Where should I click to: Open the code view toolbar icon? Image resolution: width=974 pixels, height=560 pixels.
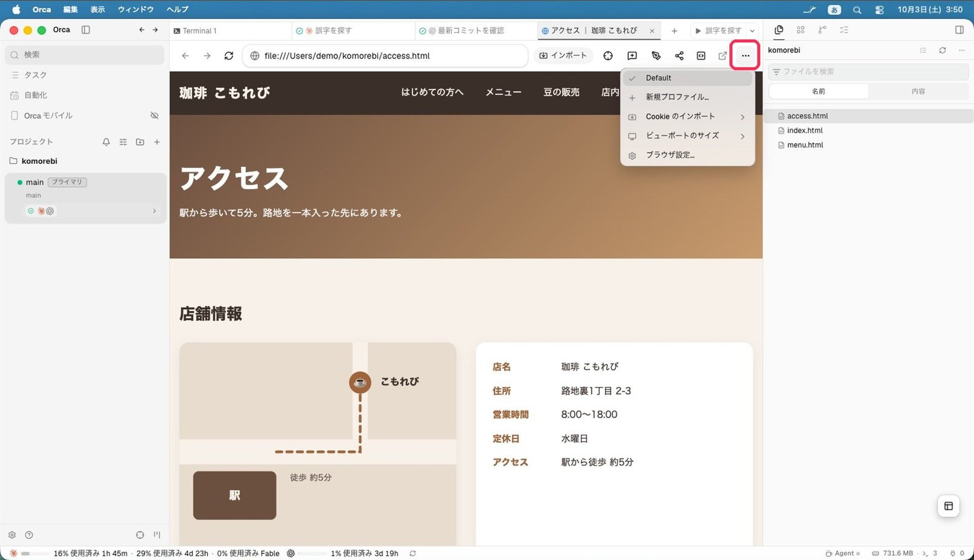tap(701, 55)
